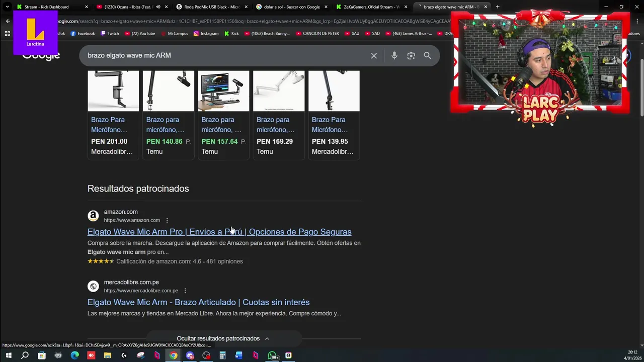Open Logitech G HUB from taskbar
Screen dimensions: 644x362
124,355
